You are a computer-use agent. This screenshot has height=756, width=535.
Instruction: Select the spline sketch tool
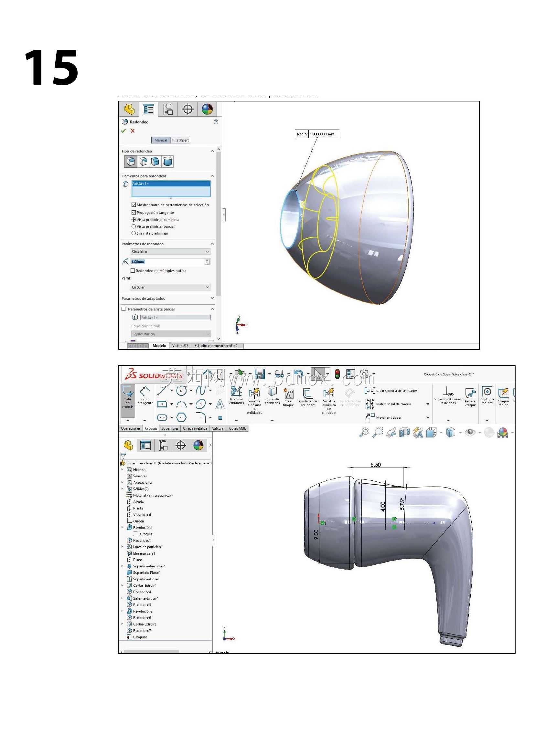[x=200, y=391]
